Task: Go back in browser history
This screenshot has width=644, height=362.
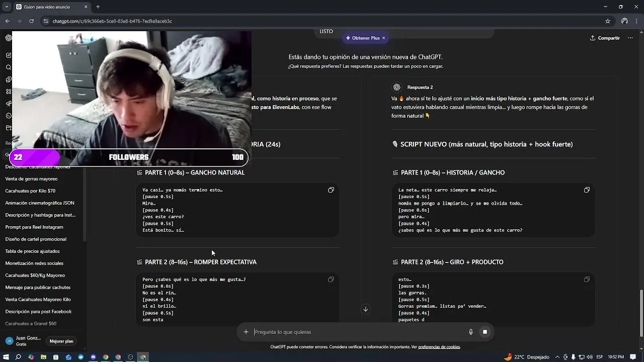Action: 7,21
